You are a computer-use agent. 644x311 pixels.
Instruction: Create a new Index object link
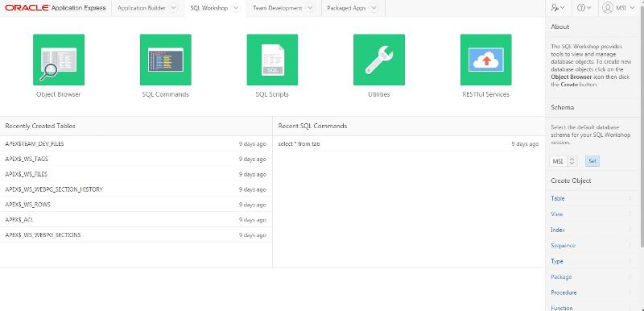558,230
